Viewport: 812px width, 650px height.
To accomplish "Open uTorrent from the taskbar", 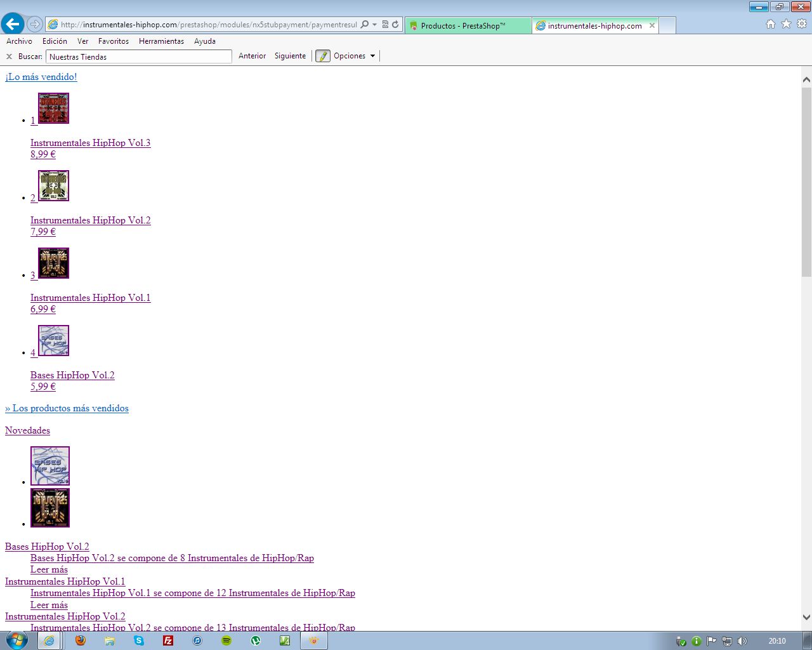I will (x=256, y=640).
